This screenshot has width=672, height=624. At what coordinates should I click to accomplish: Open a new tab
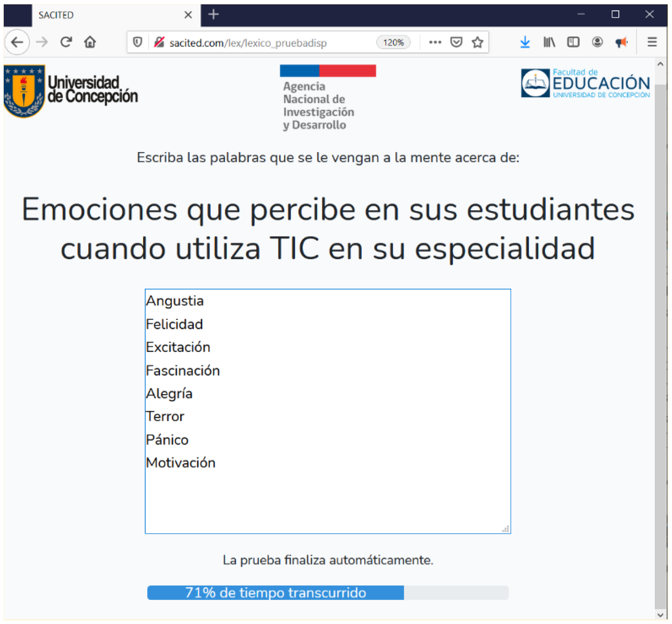click(x=213, y=15)
